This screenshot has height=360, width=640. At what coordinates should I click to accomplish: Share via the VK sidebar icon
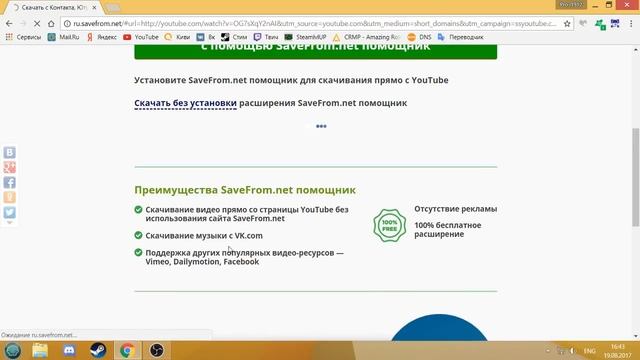pos(9,153)
